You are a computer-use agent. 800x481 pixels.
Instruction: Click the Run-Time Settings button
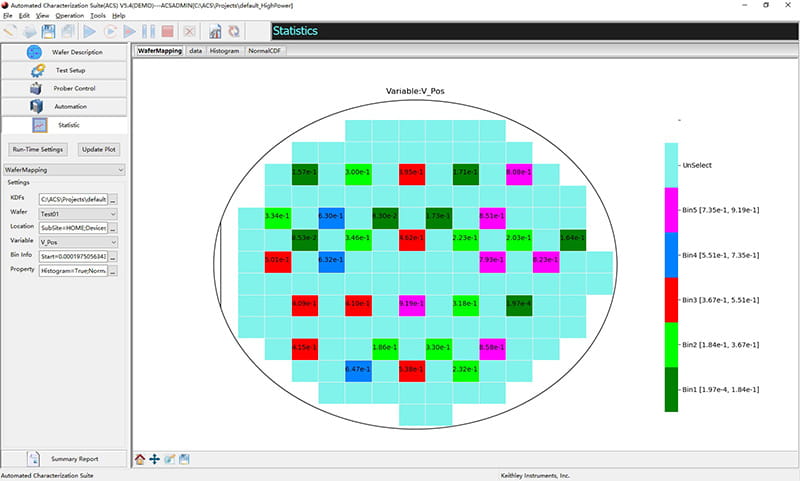38,149
